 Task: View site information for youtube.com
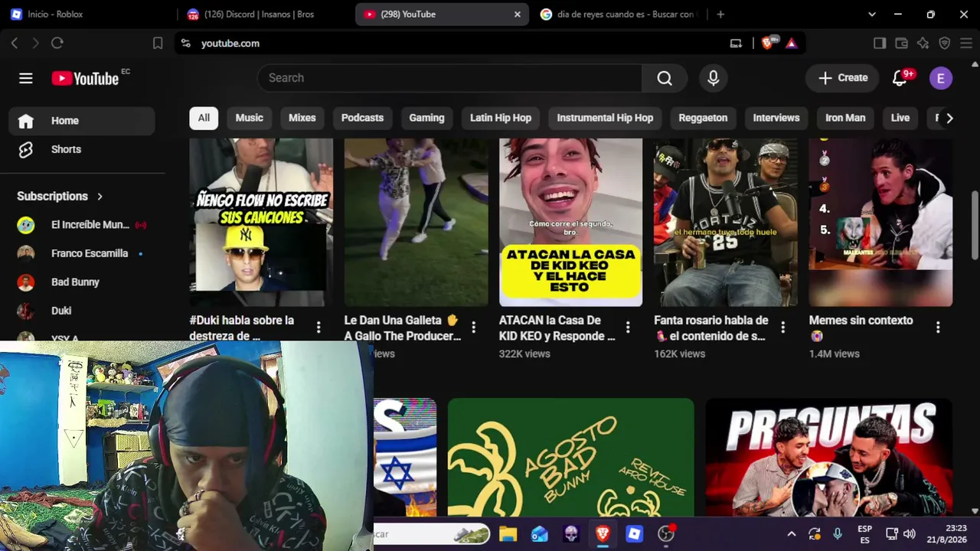185,44
